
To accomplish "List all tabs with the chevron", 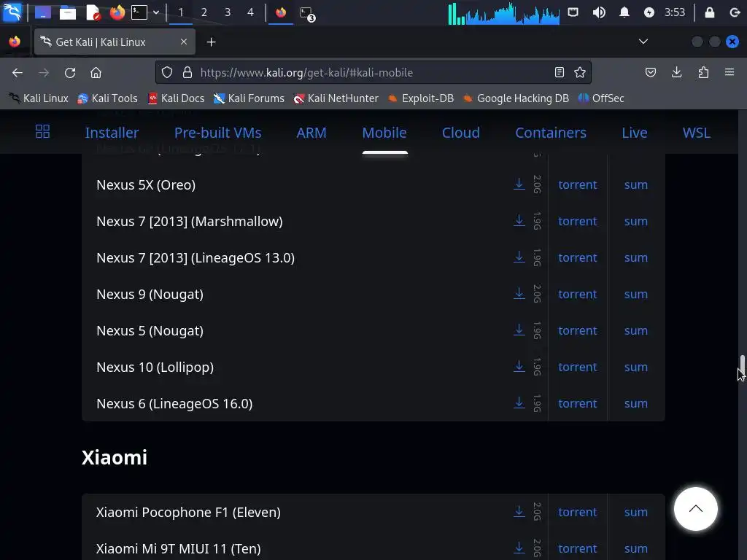I will [643, 42].
